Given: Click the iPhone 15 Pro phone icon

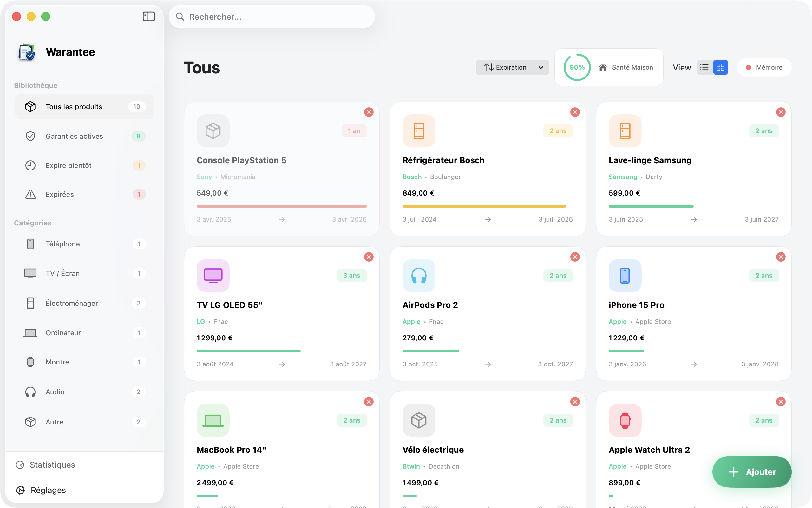Looking at the screenshot, I should (x=625, y=276).
